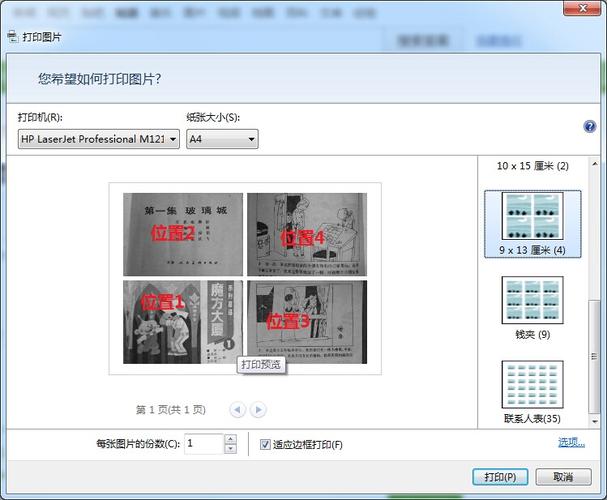
Task: Click the preview image labeled 位置2
Action: click(183, 234)
